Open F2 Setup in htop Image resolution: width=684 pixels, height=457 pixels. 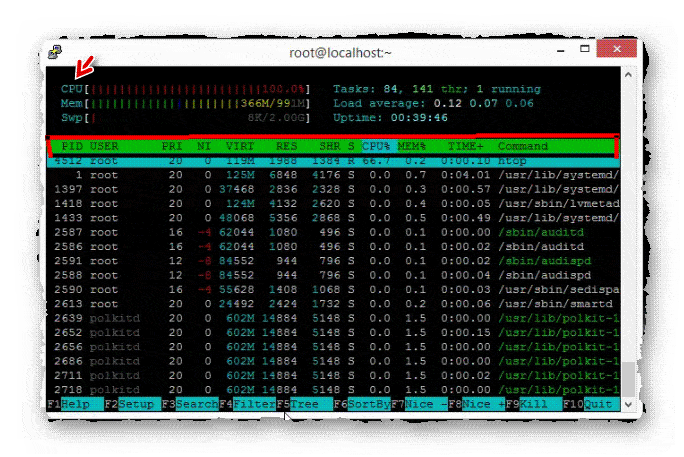pyautogui.click(x=133, y=404)
